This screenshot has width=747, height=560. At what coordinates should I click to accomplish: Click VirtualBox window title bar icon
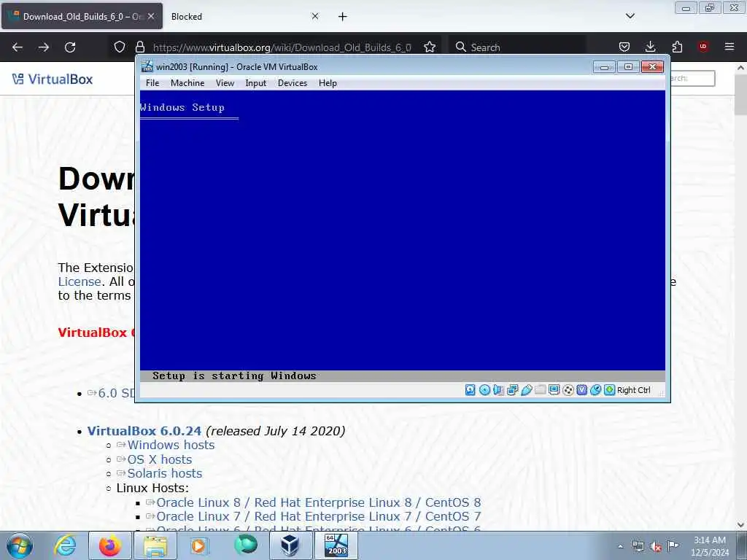pyautogui.click(x=147, y=66)
